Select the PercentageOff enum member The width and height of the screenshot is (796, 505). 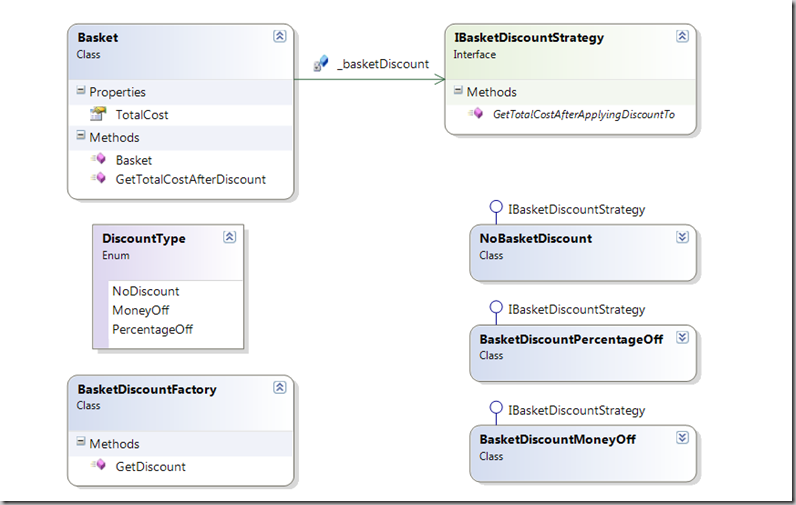tap(152, 329)
